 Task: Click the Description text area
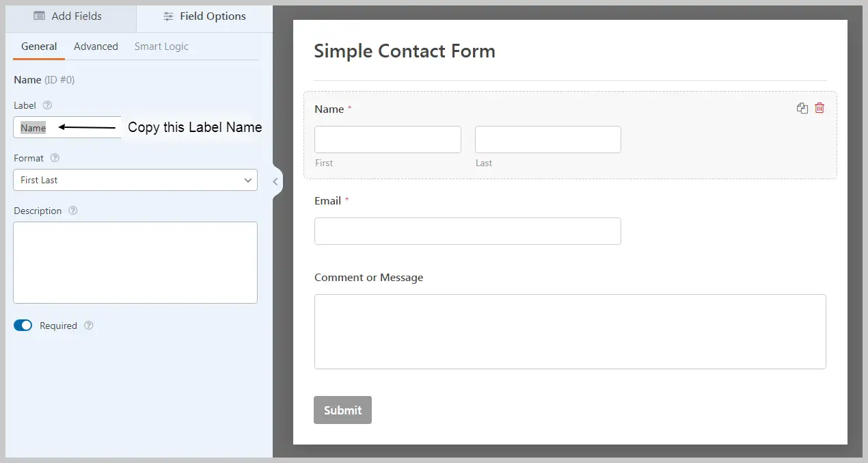(x=135, y=262)
